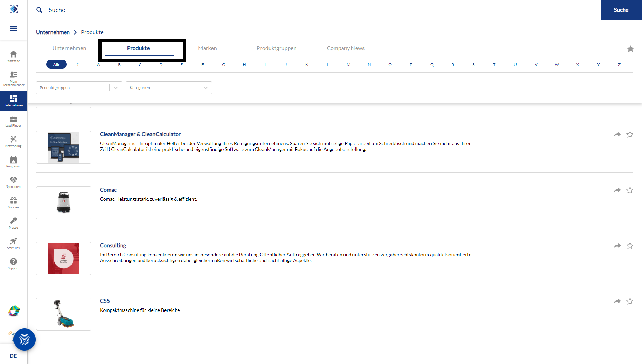Share the Consulting product
The image size is (643, 364).
[x=617, y=246]
